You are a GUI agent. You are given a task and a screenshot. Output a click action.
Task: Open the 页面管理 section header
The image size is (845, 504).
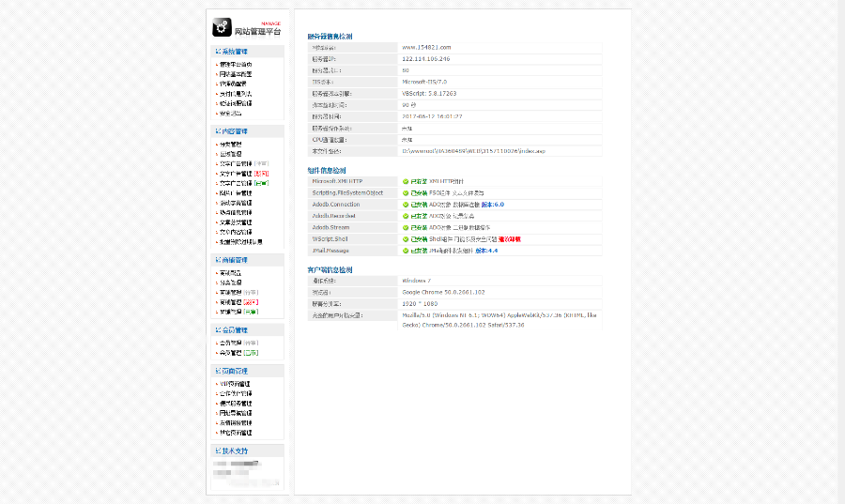point(247,371)
